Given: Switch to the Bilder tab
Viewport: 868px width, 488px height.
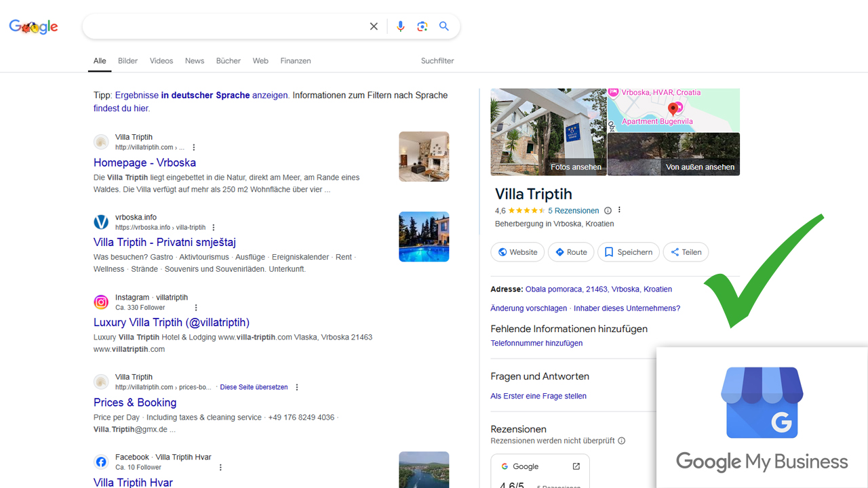Looking at the screenshot, I should 127,61.
